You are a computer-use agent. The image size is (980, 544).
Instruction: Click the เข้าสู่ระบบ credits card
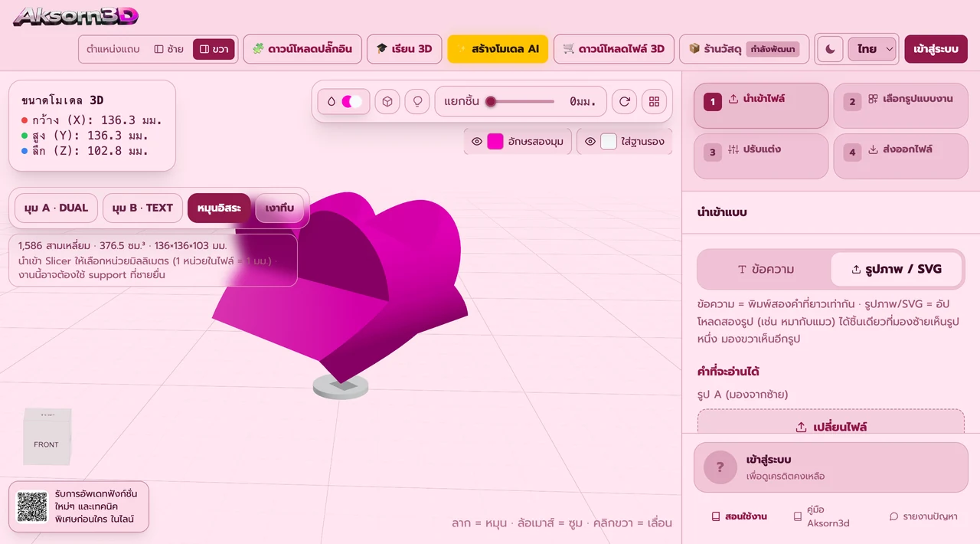coord(831,467)
